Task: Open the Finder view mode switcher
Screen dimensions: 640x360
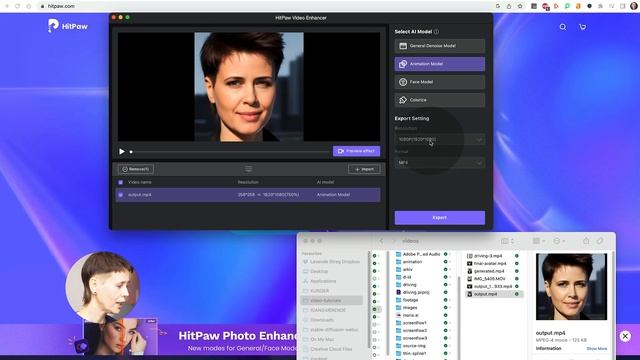Action: click(507, 241)
